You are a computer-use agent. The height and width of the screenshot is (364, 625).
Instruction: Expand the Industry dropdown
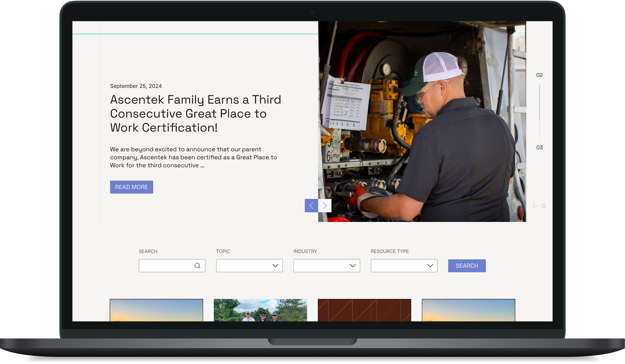(x=326, y=265)
